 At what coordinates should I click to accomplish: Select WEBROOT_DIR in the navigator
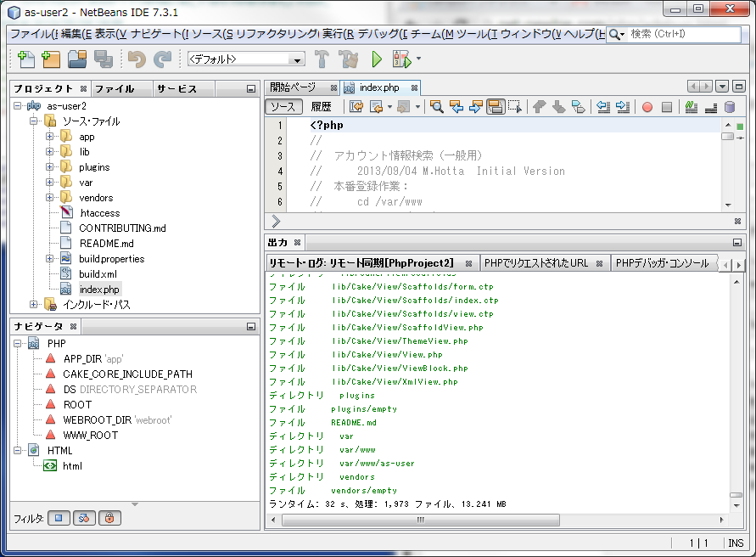[98, 420]
